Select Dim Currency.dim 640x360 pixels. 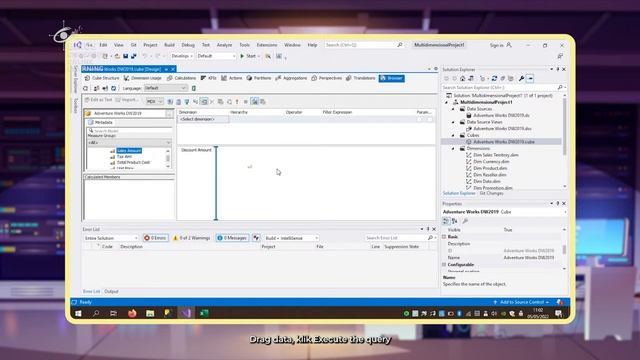click(491, 162)
